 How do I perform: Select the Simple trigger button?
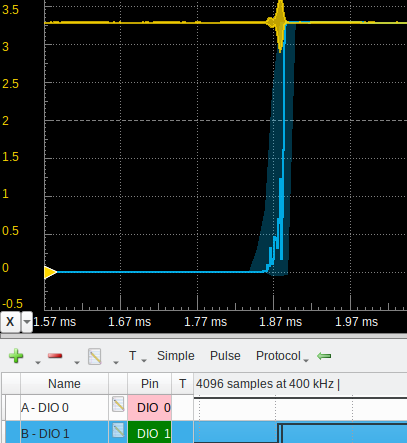(176, 356)
